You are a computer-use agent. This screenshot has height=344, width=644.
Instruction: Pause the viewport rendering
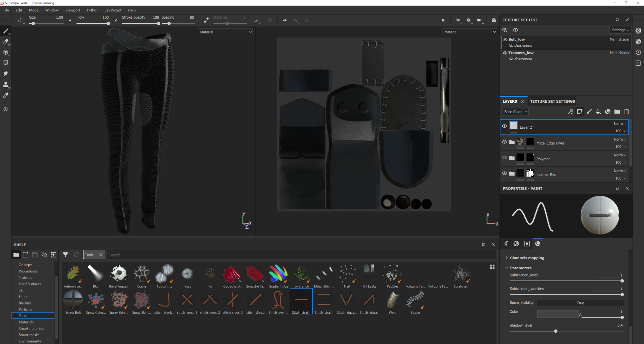point(443,20)
